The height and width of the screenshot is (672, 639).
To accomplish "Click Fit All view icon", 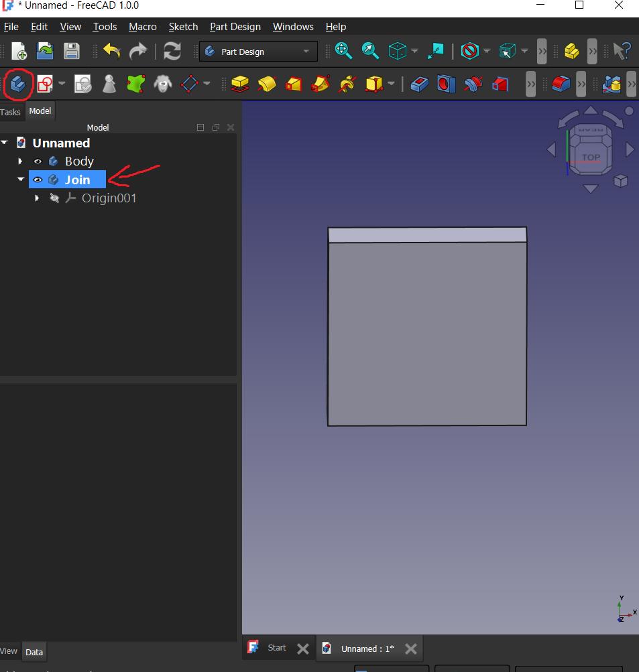I will point(343,51).
